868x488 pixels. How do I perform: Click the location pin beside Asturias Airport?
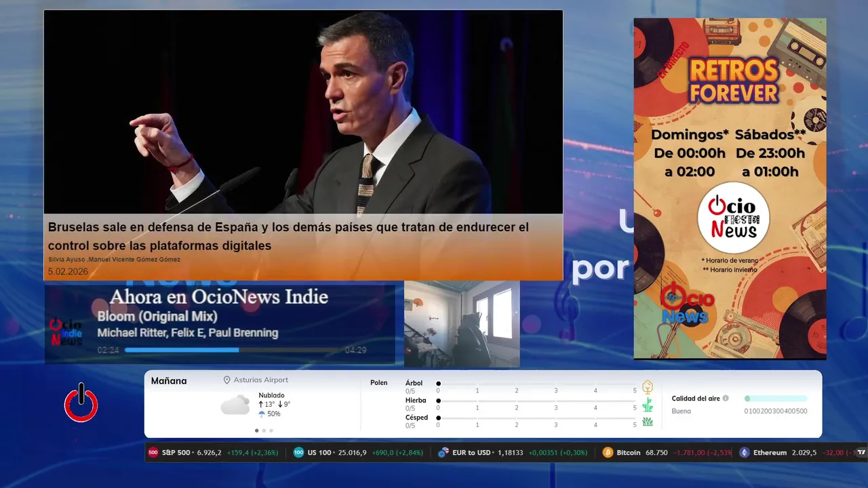tap(227, 380)
